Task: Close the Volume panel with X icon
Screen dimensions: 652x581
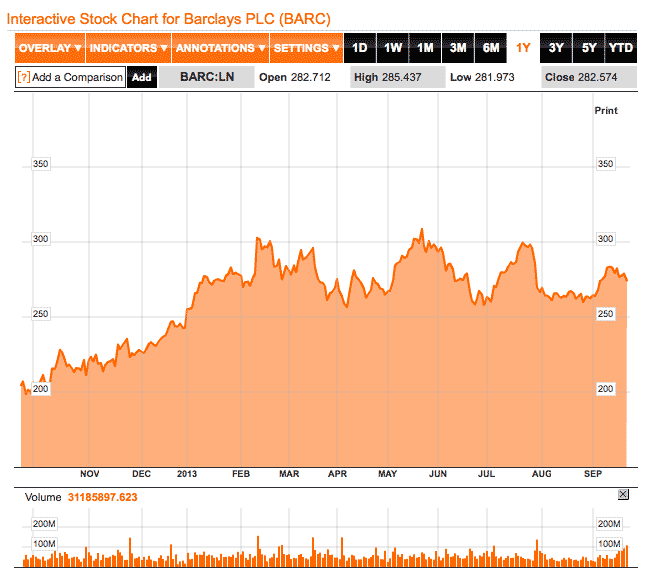Action: pos(623,494)
